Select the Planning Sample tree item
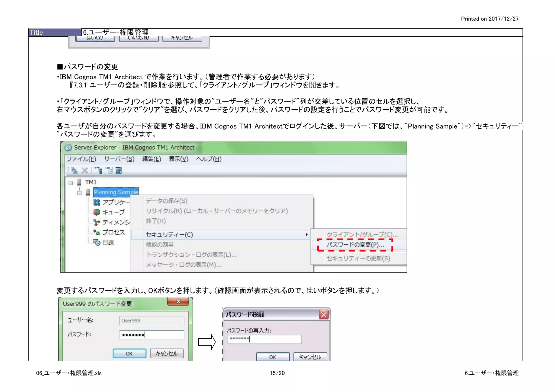 point(116,192)
